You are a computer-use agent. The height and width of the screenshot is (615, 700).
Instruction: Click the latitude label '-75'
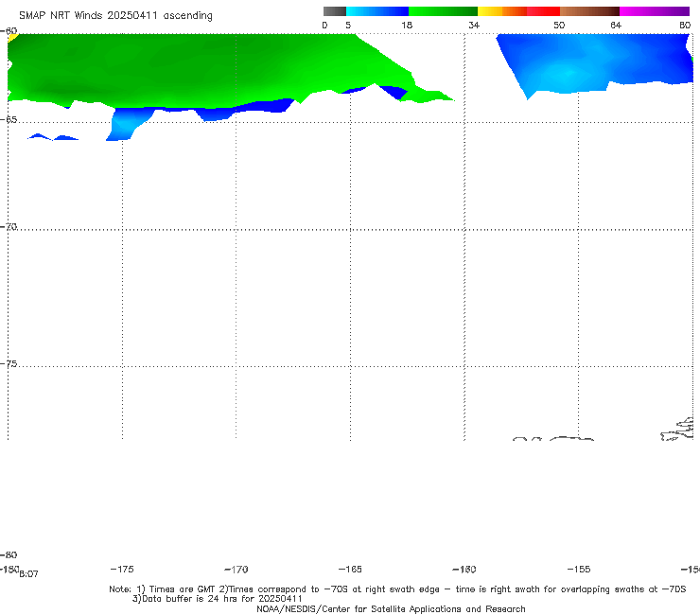9,364
